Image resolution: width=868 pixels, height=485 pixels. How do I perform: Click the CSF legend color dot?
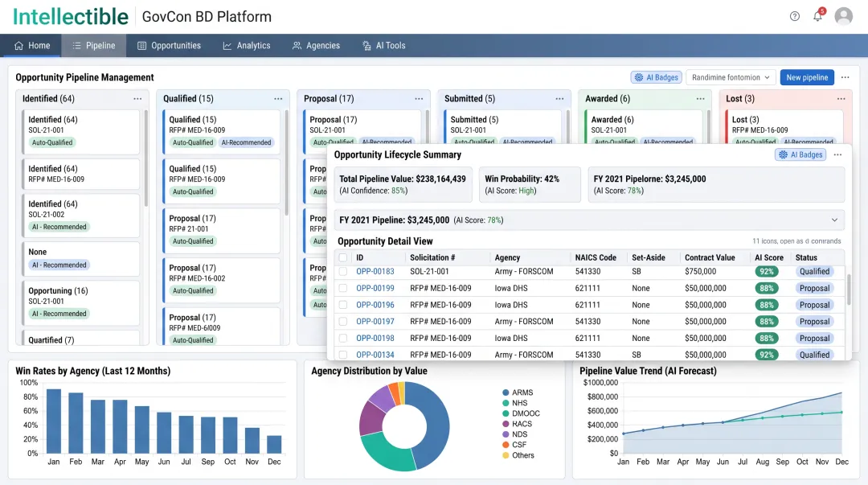506,445
